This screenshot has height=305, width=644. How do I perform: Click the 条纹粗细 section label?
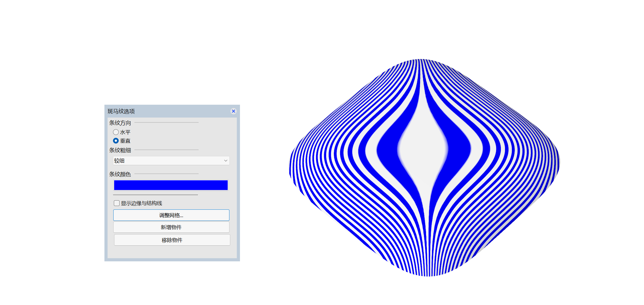tap(120, 150)
